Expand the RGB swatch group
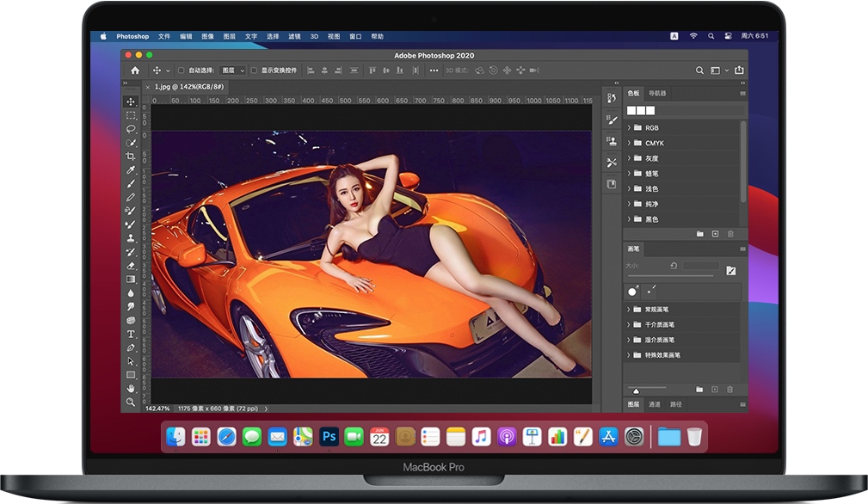The height and width of the screenshot is (504, 868). click(x=630, y=126)
